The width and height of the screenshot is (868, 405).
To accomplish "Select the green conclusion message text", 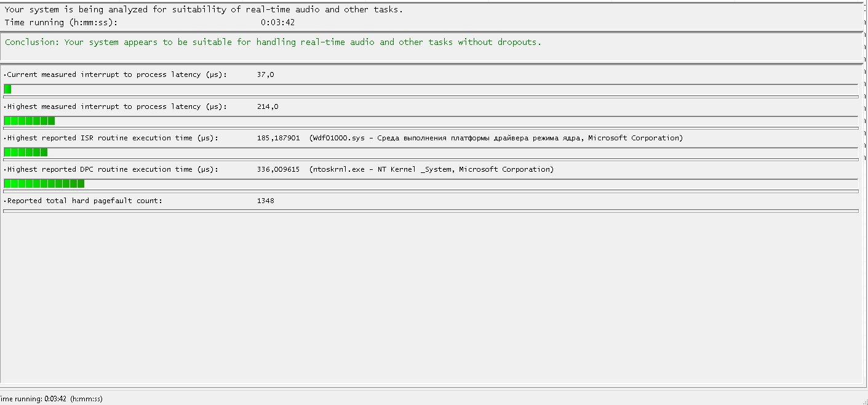I will tap(273, 42).
